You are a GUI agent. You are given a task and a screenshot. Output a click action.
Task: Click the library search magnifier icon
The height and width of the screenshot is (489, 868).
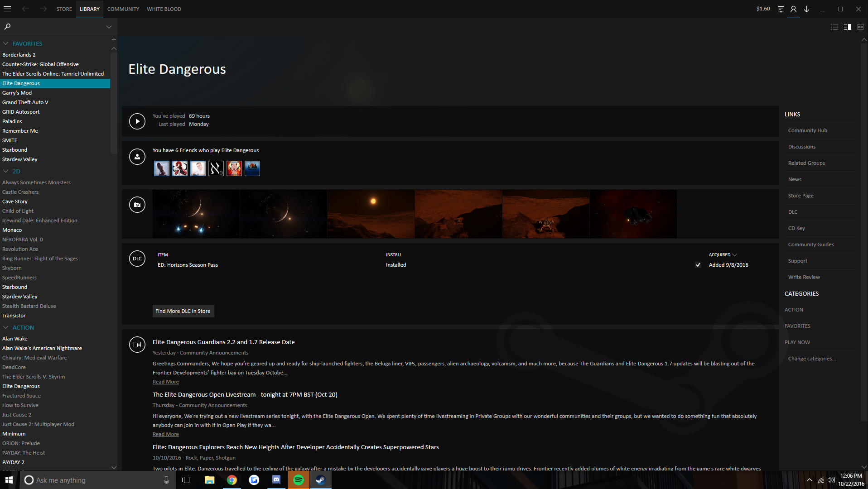7,27
